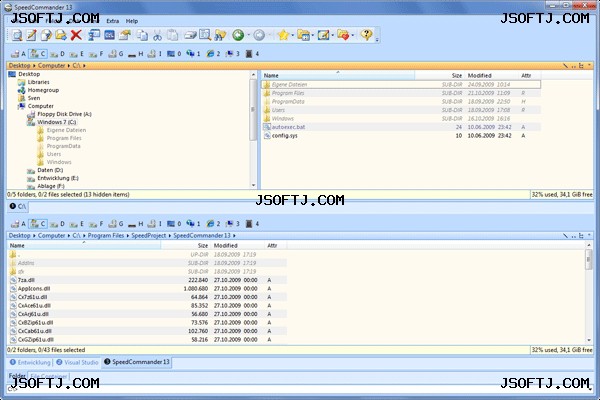Click the gray Forward navigation arrow
The image size is (600, 400).
[259, 35]
